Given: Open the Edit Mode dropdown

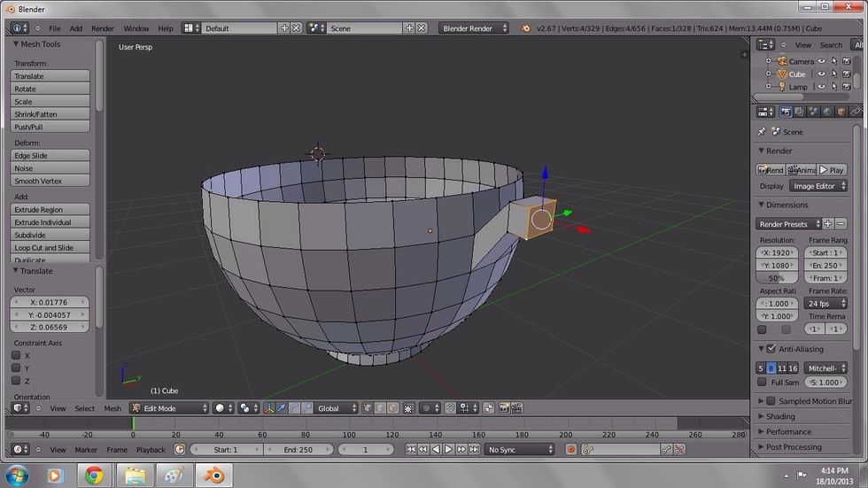Looking at the screenshot, I should point(169,408).
